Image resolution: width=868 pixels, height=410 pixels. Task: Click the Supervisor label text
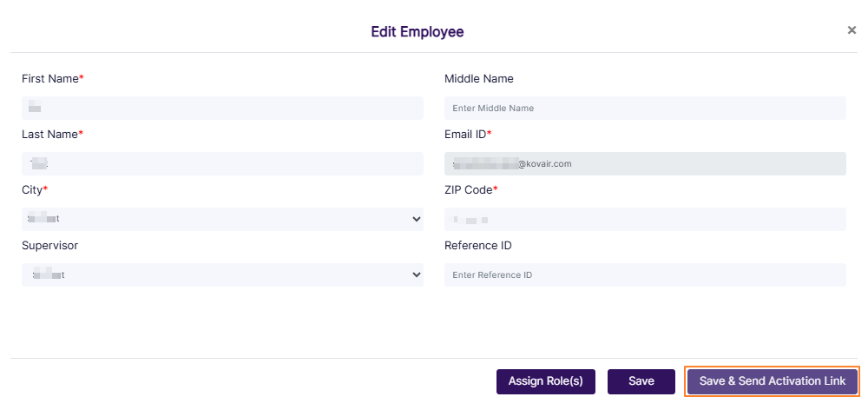pyautogui.click(x=49, y=246)
